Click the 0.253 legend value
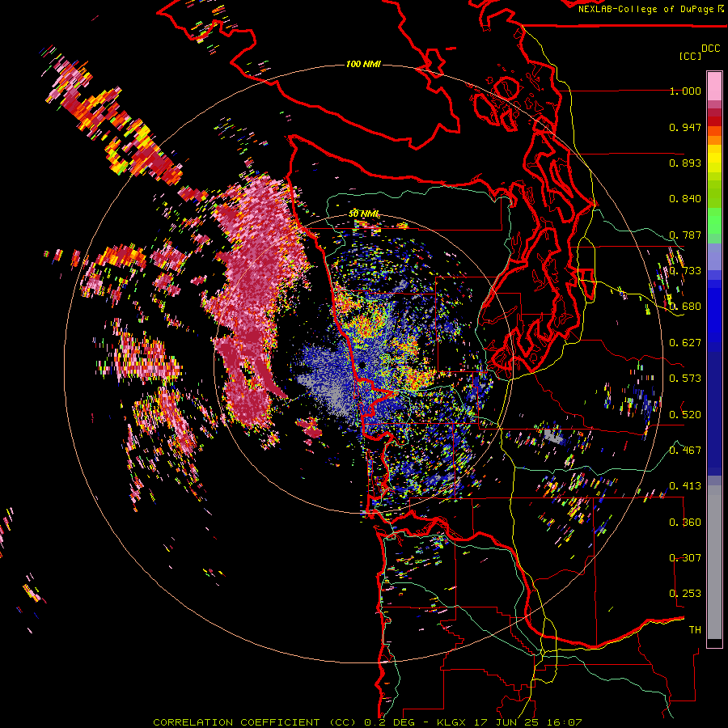This screenshot has width=728, height=728. tap(685, 594)
